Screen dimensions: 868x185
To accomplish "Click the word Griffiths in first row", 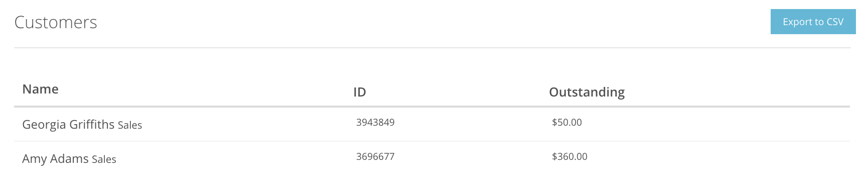I will tap(92, 125).
